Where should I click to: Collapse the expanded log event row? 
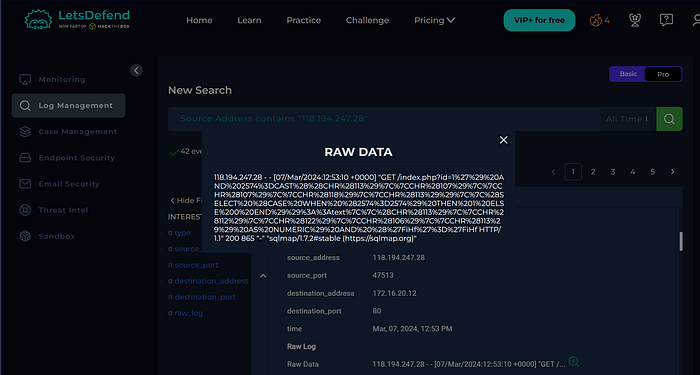(263, 276)
